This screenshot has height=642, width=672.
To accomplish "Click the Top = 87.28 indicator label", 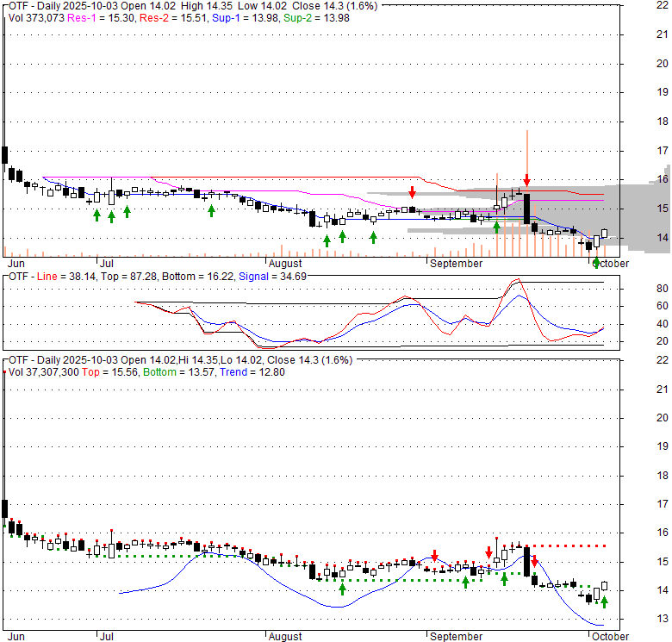I will coord(128,277).
